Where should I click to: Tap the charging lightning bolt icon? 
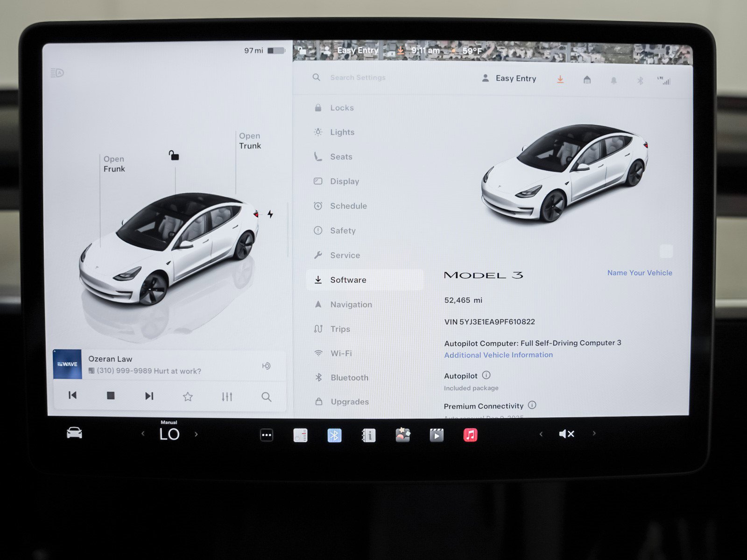pyautogui.click(x=270, y=214)
